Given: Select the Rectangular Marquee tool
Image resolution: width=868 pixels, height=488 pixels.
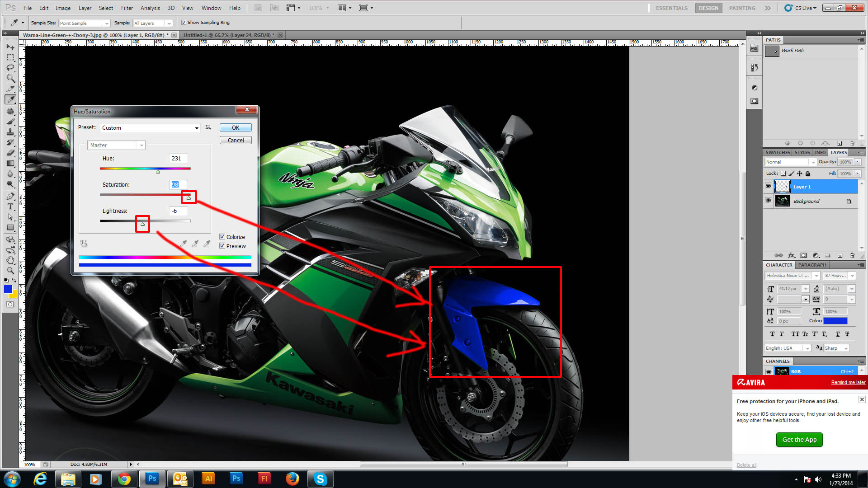Looking at the screenshot, I should [10, 57].
